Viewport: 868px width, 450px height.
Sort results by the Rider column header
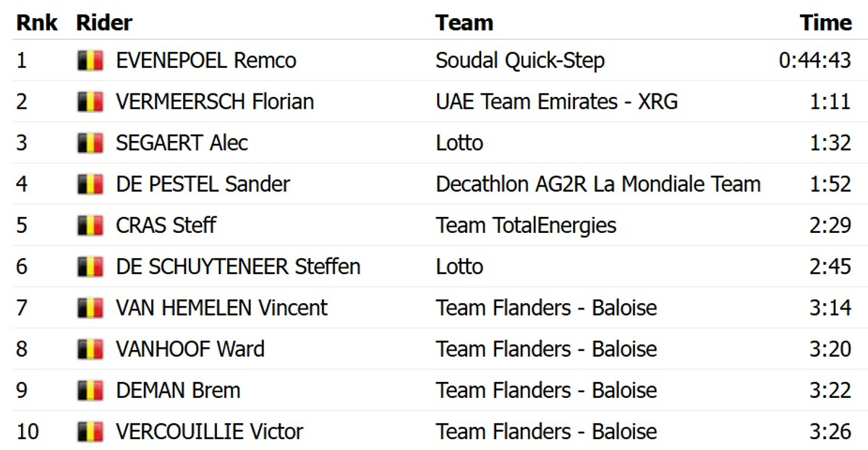click(x=104, y=23)
